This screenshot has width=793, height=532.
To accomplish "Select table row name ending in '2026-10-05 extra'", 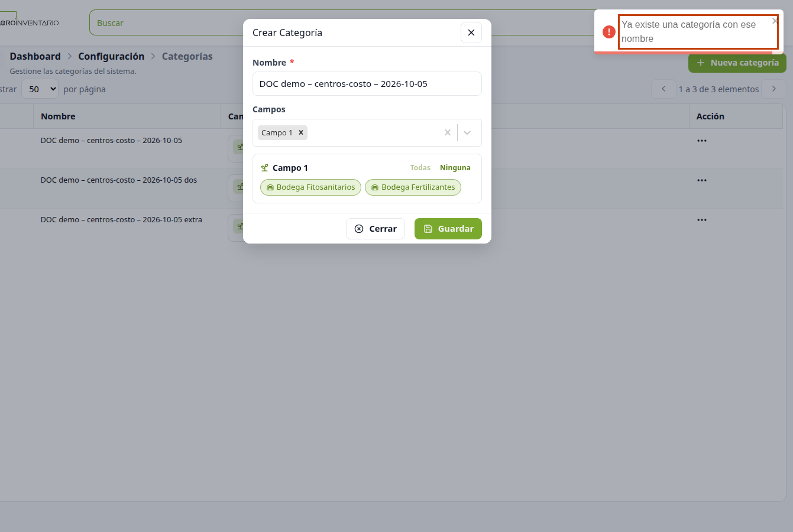I will coord(121,220).
